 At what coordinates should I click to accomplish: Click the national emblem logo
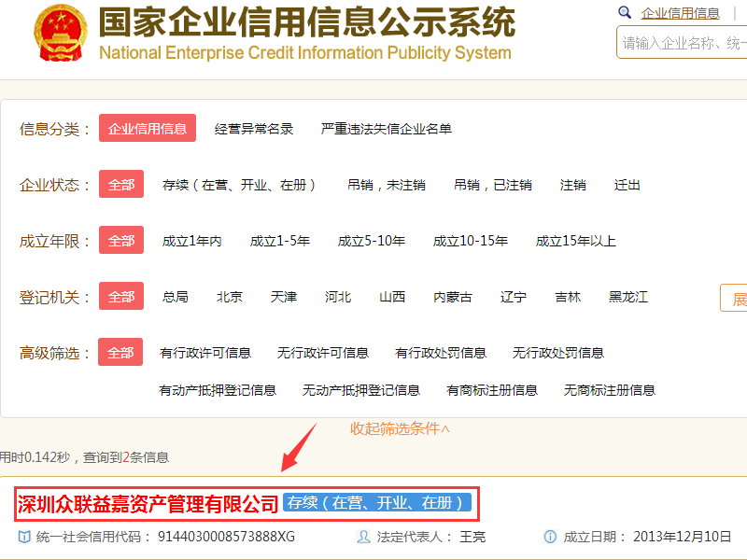coord(61,33)
